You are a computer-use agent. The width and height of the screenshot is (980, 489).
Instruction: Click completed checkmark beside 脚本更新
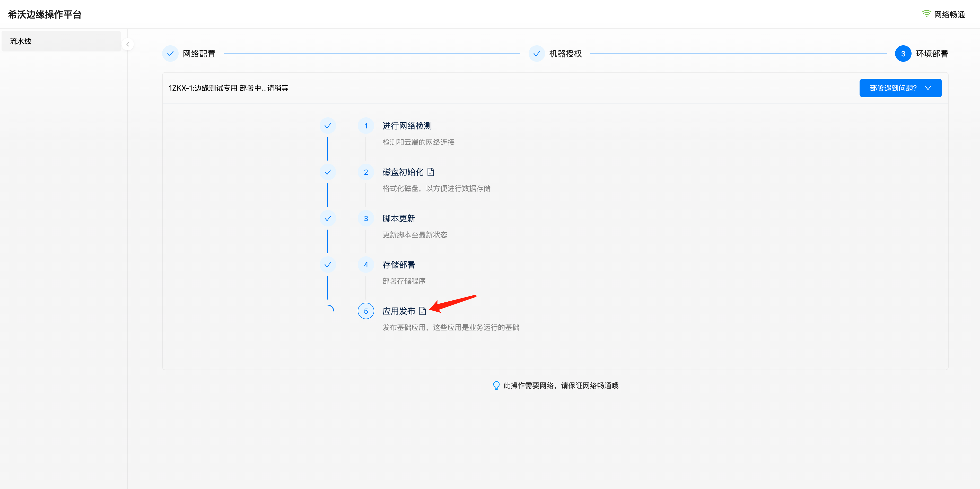[328, 219]
